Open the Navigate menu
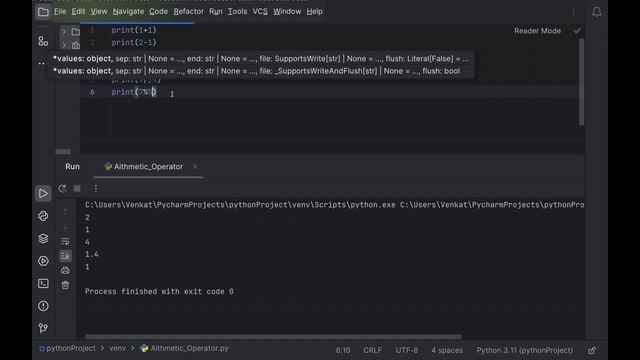640x360 pixels. pos(128,11)
